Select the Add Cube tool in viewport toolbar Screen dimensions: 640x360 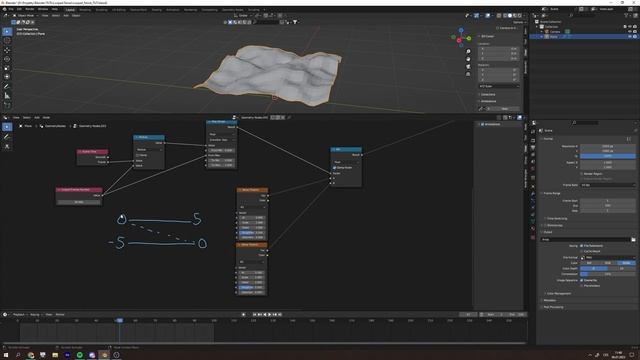pos(7,105)
